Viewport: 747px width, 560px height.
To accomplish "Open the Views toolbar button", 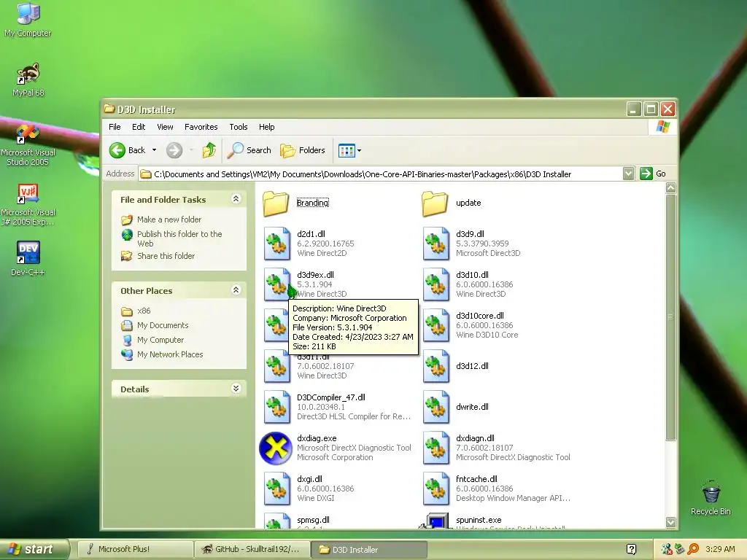I will click(349, 150).
